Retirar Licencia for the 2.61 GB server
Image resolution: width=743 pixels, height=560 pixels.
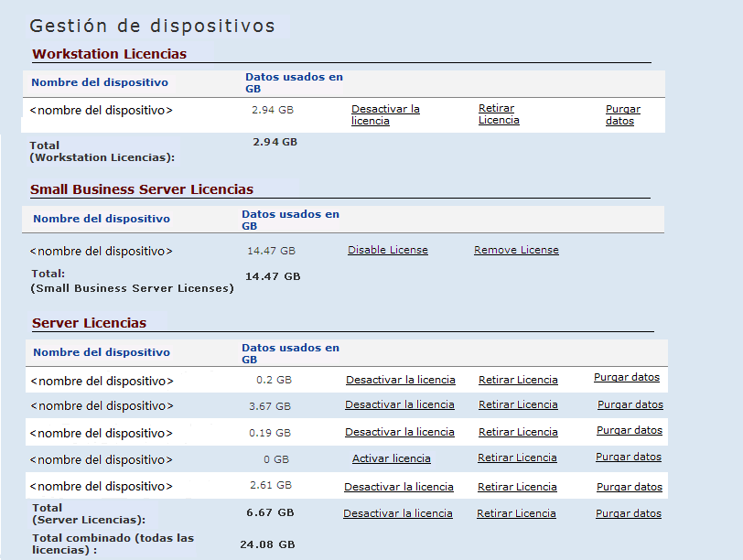tap(517, 487)
